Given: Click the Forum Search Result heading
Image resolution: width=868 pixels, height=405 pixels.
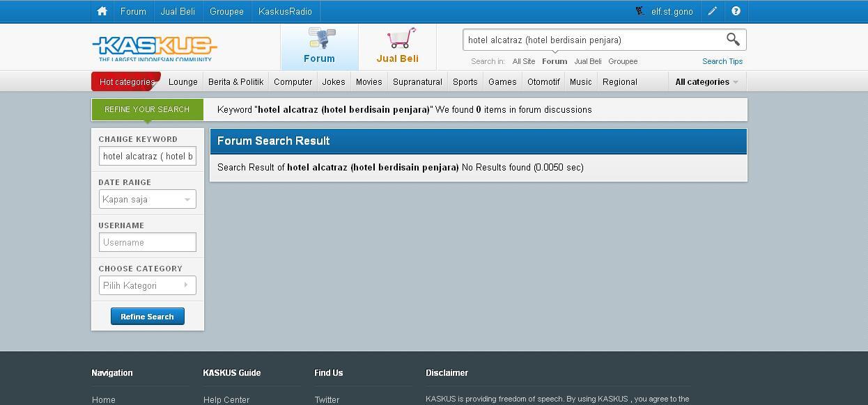Looking at the screenshot, I should click(274, 141).
